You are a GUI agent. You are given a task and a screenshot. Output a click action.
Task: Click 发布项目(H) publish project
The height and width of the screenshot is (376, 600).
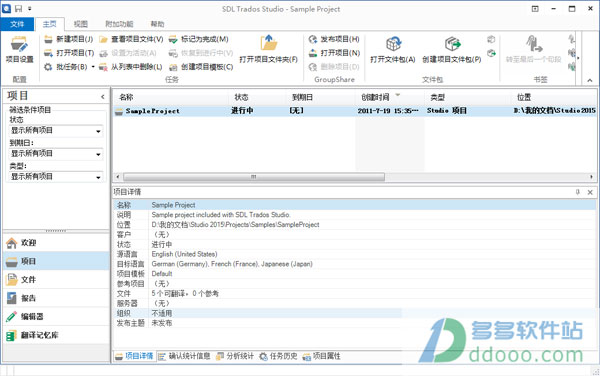pos(334,39)
